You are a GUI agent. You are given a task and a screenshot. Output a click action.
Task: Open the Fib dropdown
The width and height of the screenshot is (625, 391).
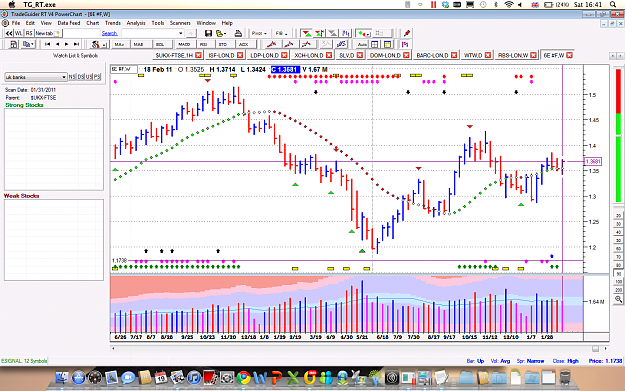point(281,33)
